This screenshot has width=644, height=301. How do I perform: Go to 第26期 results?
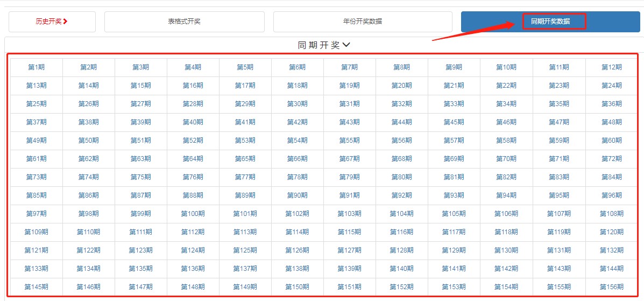89,104
